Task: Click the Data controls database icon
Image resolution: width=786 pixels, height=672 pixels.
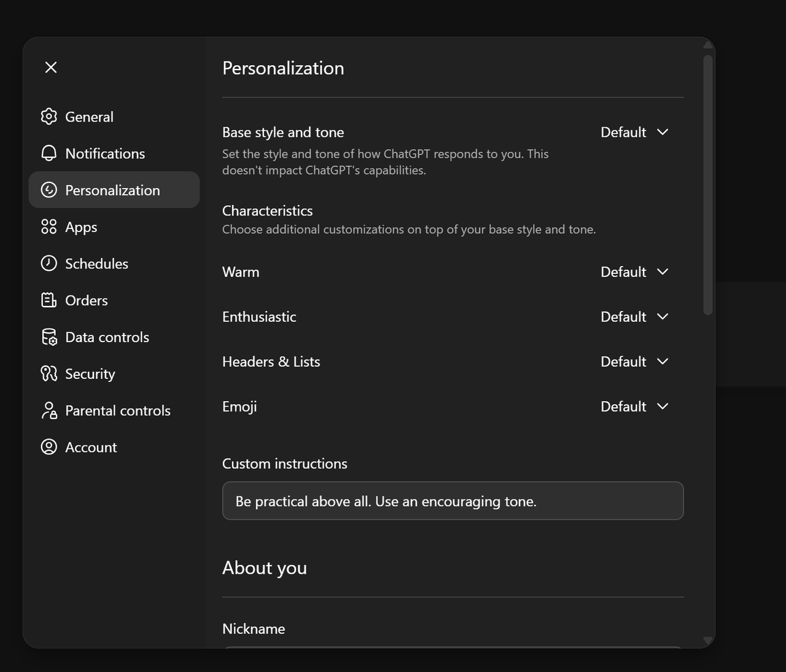Action: 49,337
